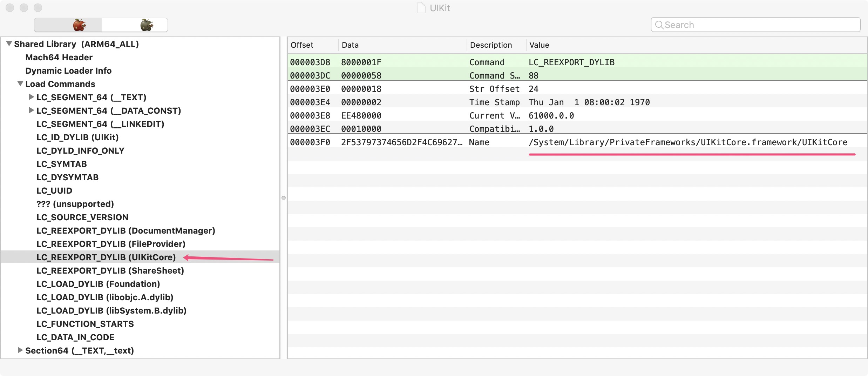Click the window close button
The width and height of the screenshot is (868, 376).
[x=10, y=8]
